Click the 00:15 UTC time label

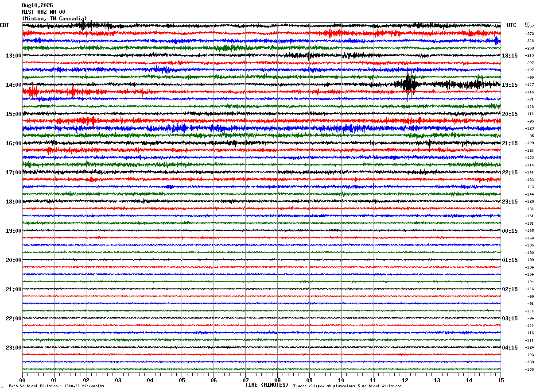click(510, 231)
